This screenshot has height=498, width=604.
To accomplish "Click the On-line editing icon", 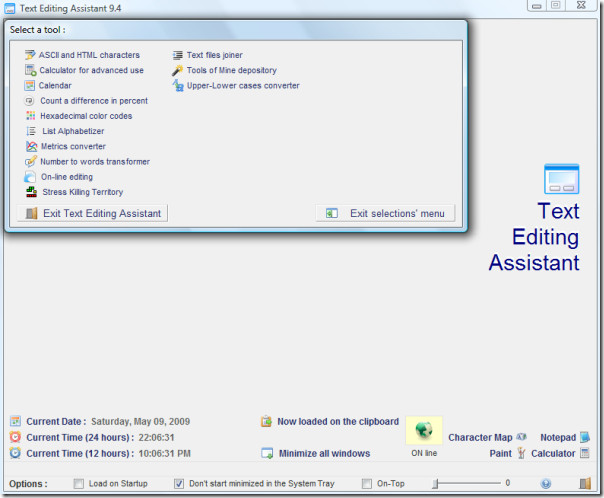I will click(x=30, y=177).
